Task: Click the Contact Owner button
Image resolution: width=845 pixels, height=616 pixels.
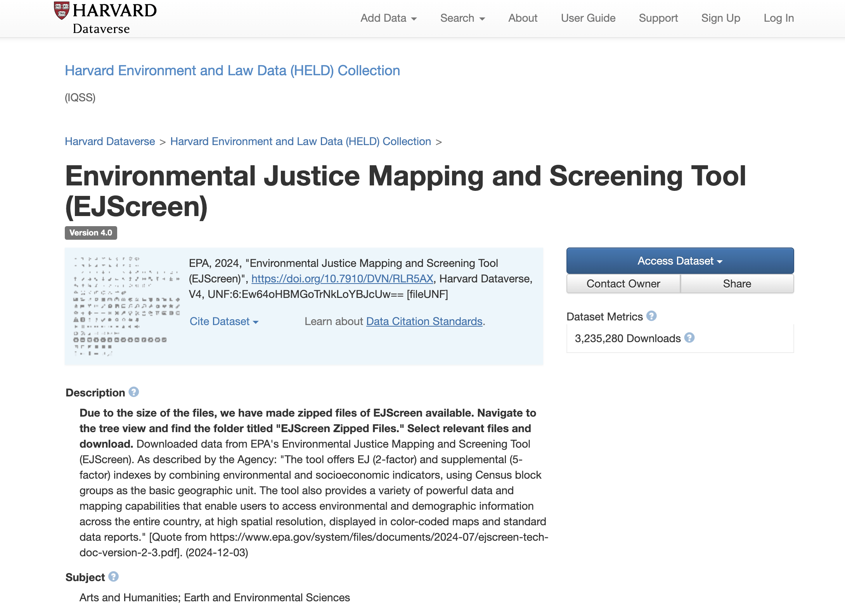Action: coord(623,284)
